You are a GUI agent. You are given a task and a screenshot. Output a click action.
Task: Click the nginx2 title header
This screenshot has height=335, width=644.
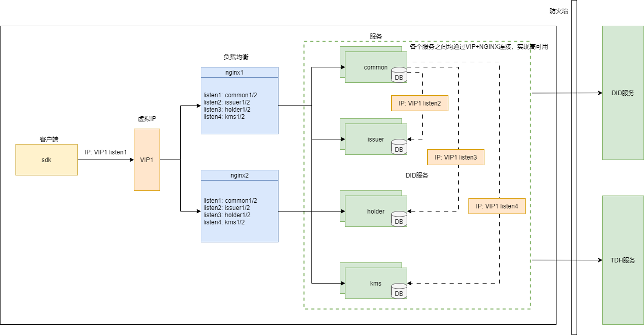tap(239, 175)
